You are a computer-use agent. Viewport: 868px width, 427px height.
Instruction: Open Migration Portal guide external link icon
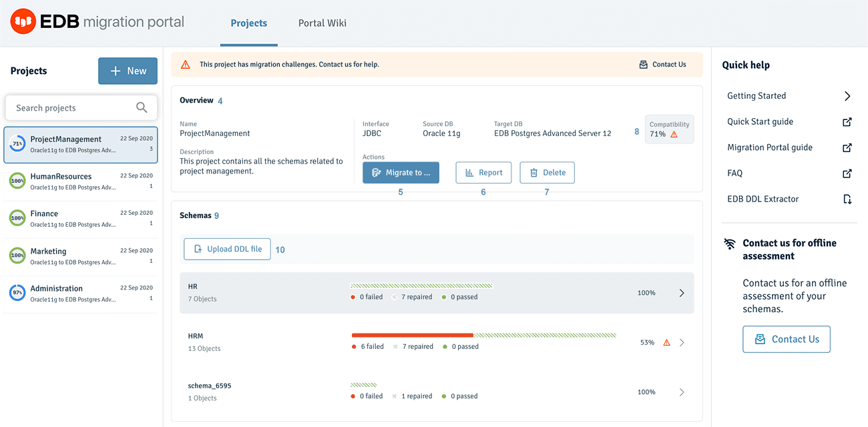[847, 147]
